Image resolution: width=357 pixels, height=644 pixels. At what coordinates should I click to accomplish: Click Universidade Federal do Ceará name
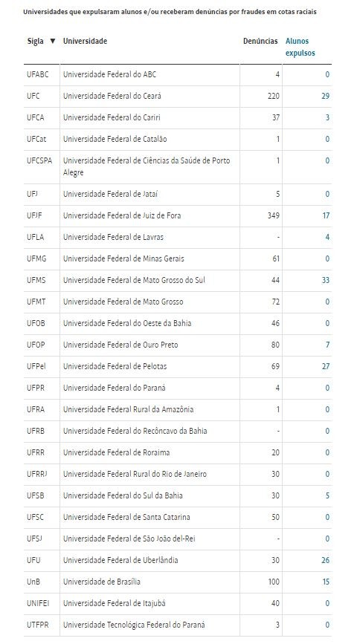point(112,96)
